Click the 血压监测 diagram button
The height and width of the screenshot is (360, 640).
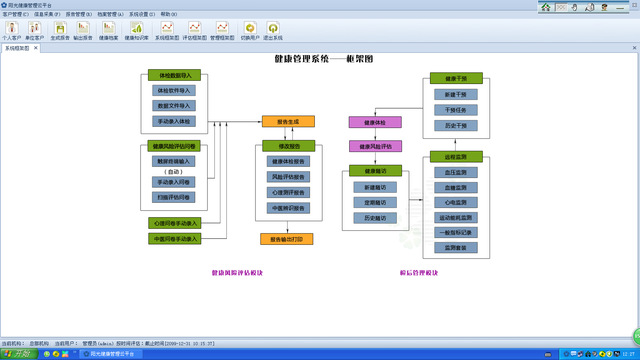coord(456,172)
